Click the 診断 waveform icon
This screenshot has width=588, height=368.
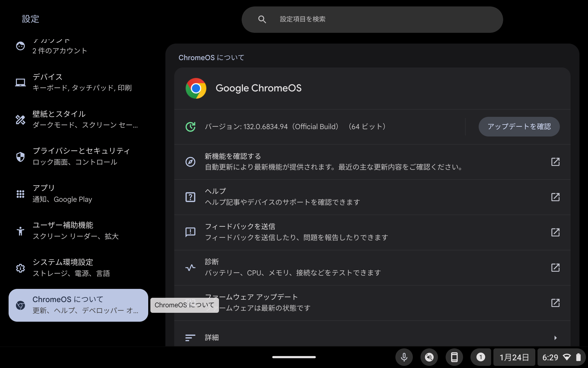(190, 268)
